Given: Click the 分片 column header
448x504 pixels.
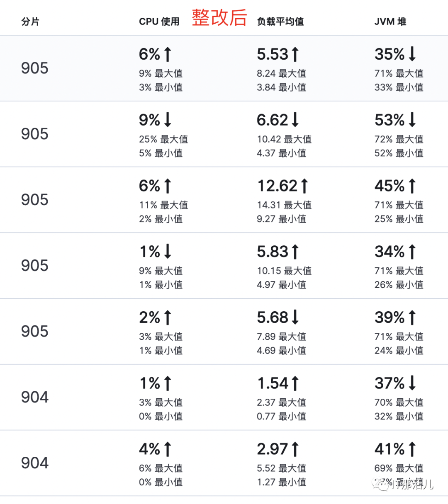Looking at the screenshot, I should point(30,22).
